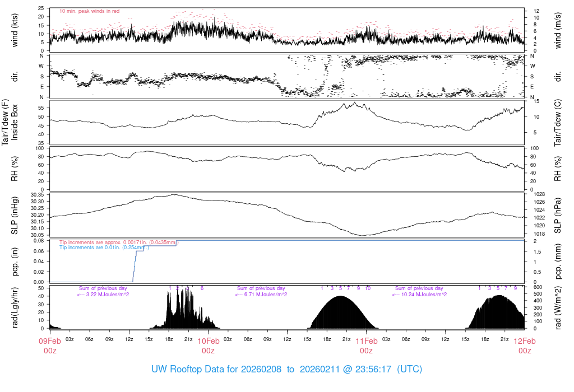Click the '10 min. peak winds in red' note
The height and width of the screenshot is (392, 574).
coord(89,11)
